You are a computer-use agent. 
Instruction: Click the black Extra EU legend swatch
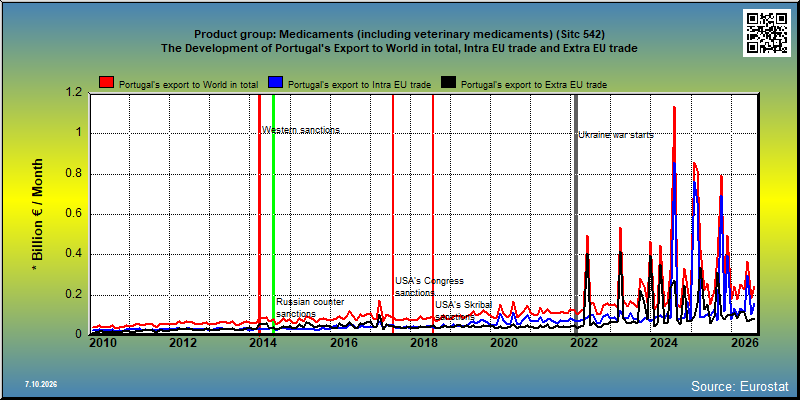(x=448, y=83)
